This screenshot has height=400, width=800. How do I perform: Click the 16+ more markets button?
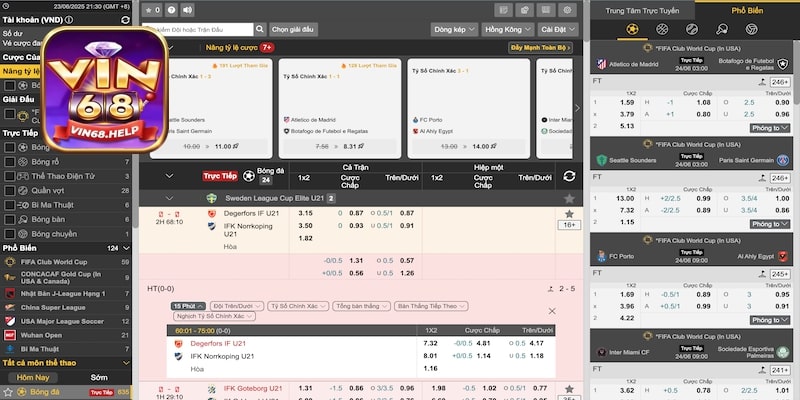coord(569,225)
